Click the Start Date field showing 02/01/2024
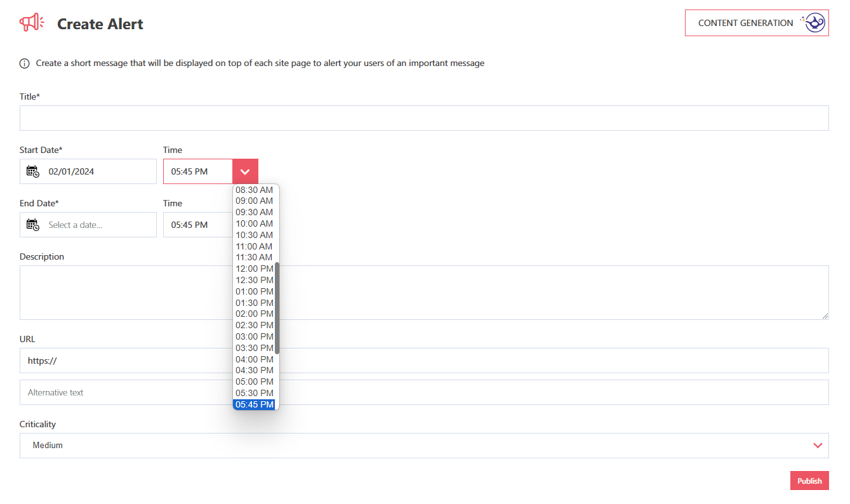 click(x=88, y=171)
